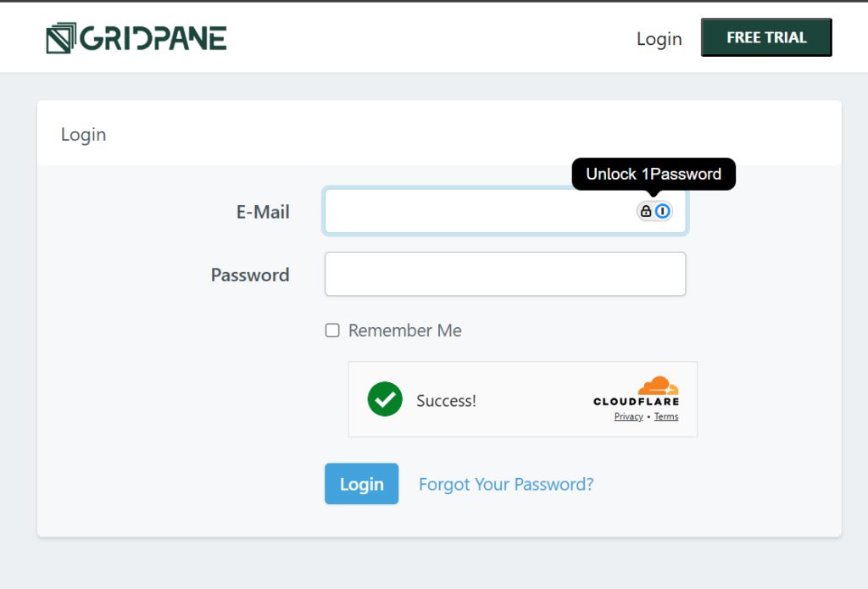Click the Unlock 1Password tooltip

654,174
